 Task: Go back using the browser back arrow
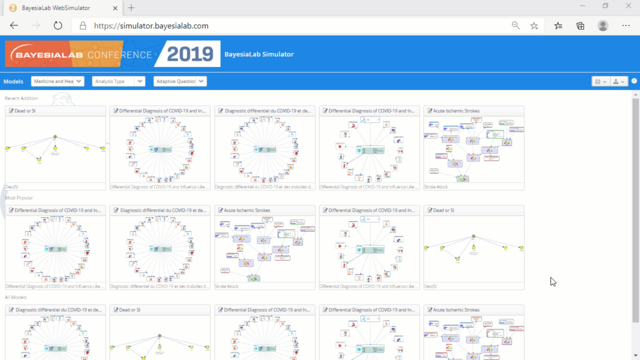(x=14, y=26)
